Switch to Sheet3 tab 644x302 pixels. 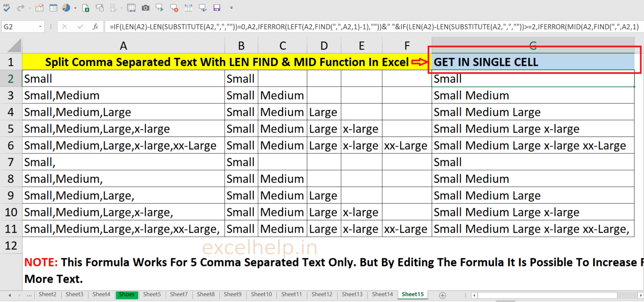[74, 294]
